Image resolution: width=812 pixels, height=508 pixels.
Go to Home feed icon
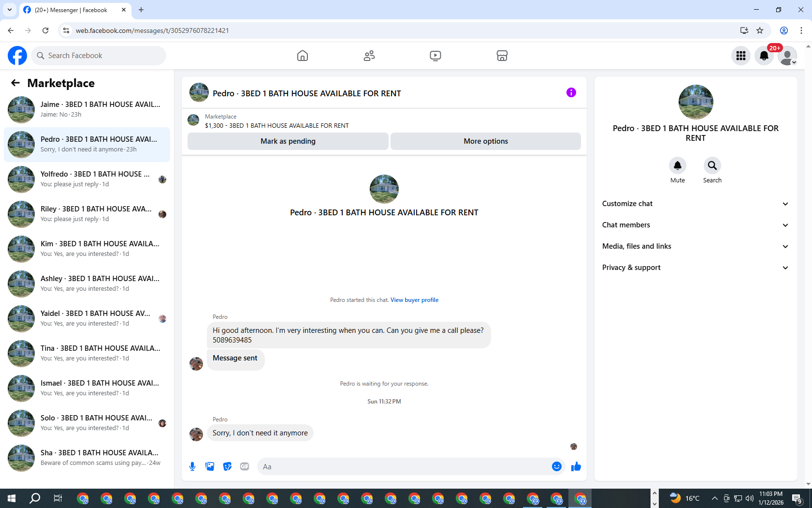coord(303,56)
